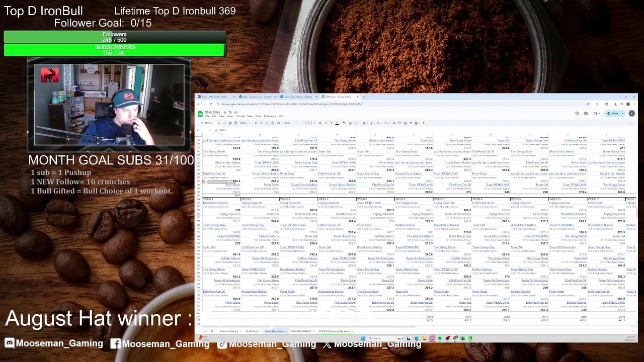The image size is (644, 362).
Task: Open a new browser tab
Action: pyautogui.click(x=364, y=97)
